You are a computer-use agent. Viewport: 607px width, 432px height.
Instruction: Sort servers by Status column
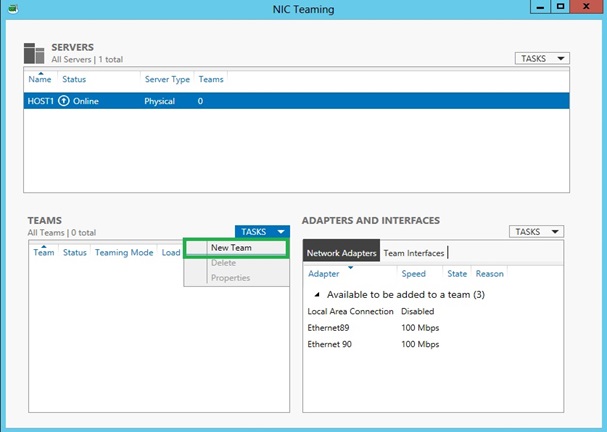click(74, 79)
